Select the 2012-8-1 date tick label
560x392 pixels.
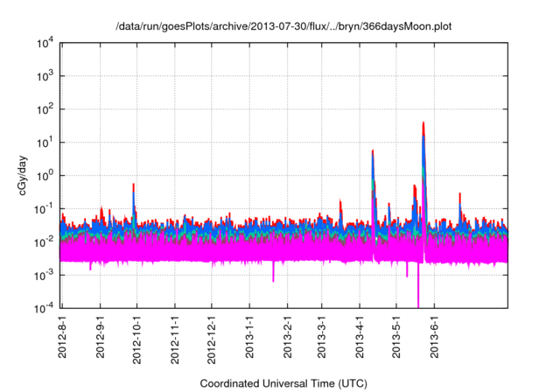click(64, 339)
